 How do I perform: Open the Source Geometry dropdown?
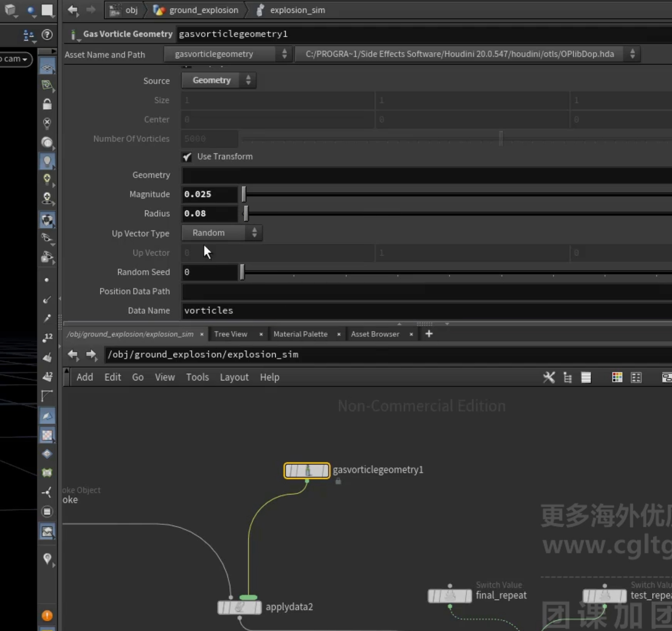coord(219,80)
